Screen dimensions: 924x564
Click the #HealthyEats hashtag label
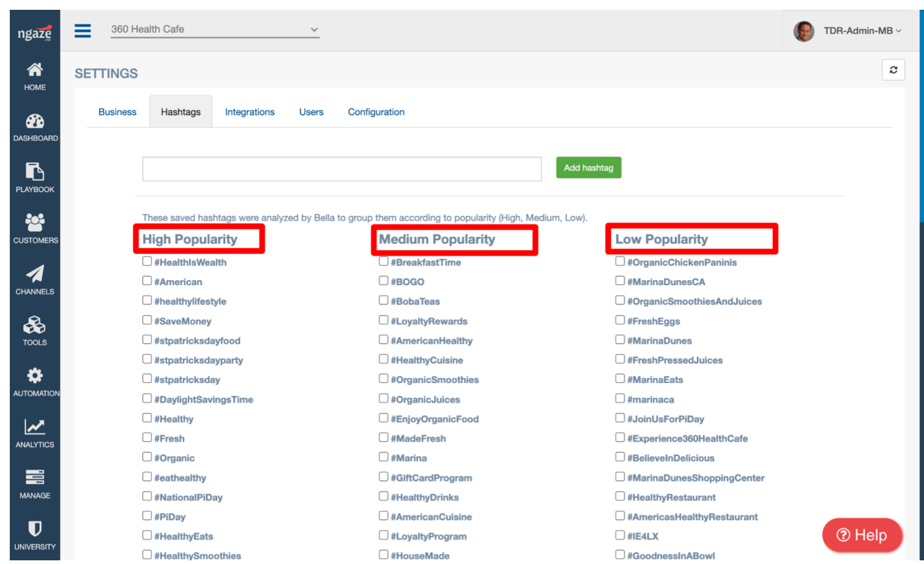coord(184,536)
